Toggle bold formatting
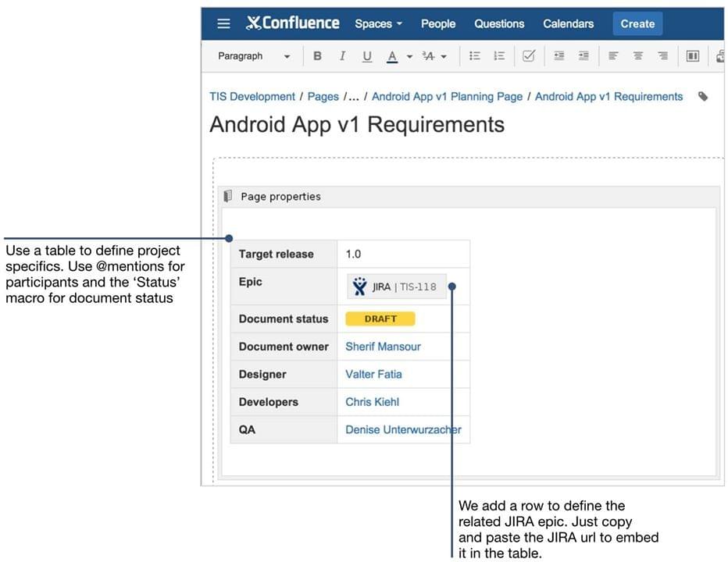The height and width of the screenshot is (562, 728). pyautogui.click(x=318, y=56)
